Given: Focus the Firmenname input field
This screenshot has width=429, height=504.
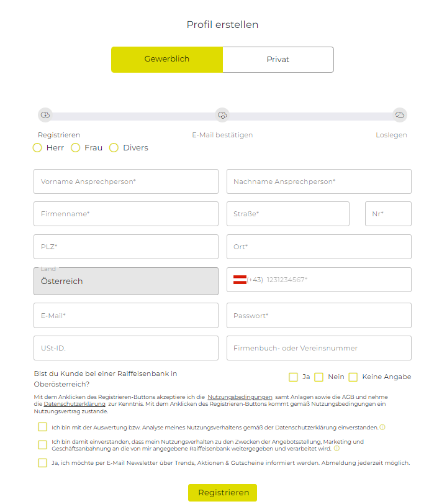Looking at the screenshot, I should tap(126, 214).
